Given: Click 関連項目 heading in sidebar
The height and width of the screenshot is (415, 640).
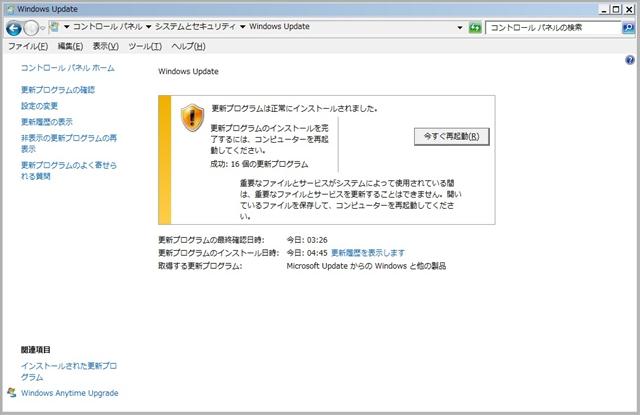Looking at the screenshot, I should (x=36, y=350).
